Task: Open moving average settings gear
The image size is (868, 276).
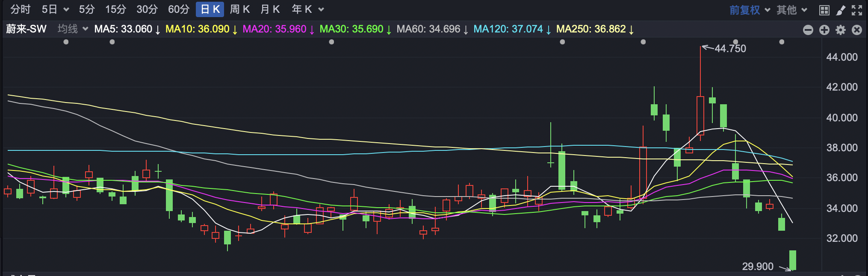Action: 841,29
